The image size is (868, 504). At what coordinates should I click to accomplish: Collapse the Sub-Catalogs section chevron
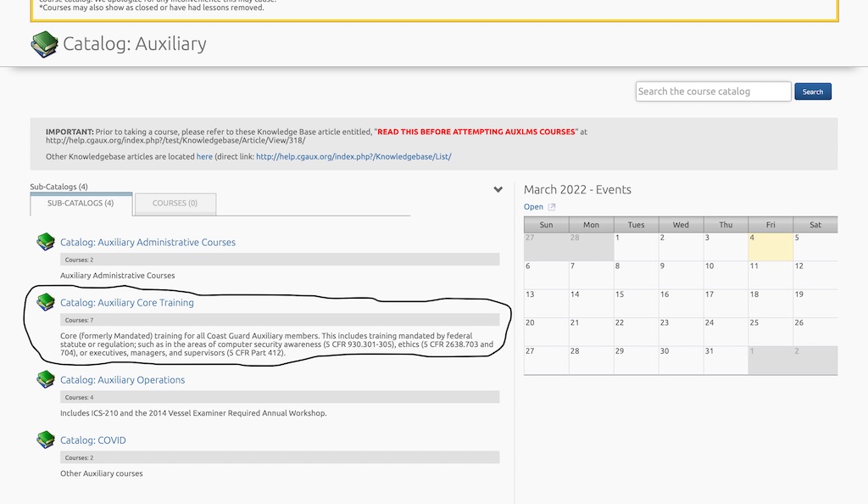point(498,189)
